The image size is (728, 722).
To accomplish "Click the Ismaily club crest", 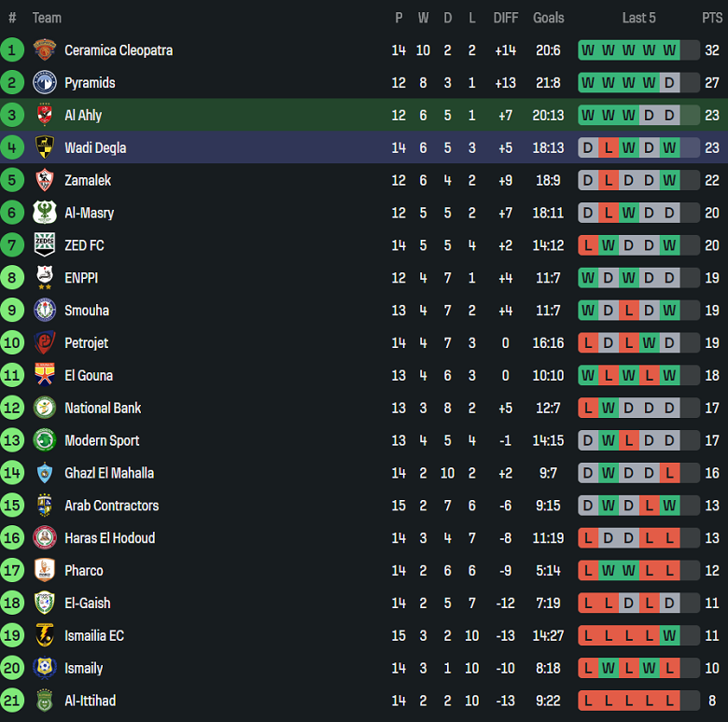I will point(44,668).
